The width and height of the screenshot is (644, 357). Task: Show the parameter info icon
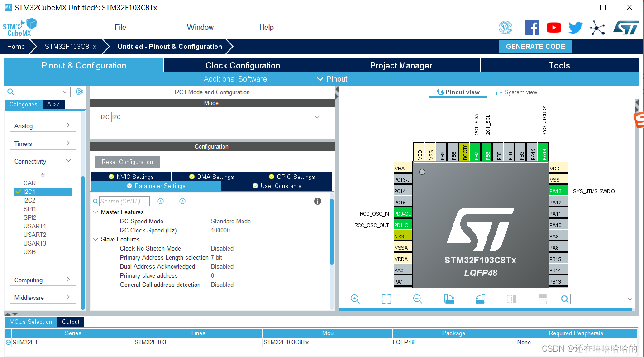[318, 201]
